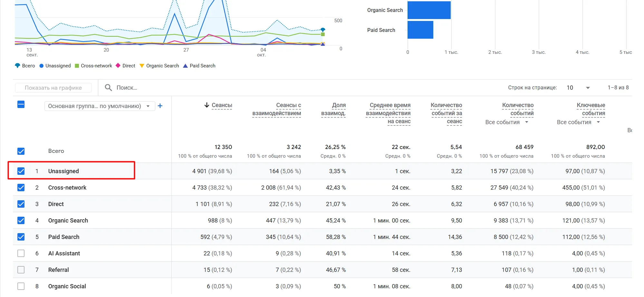Sort by Количество событий column header
This screenshot has width=644, height=297.
point(518,109)
